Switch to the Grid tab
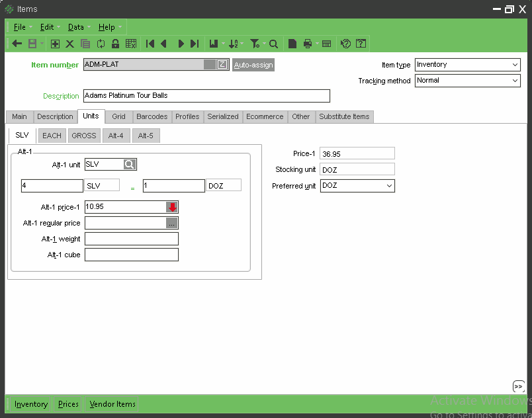The height and width of the screenshot is (418, 532). click(x=118, y=116)
